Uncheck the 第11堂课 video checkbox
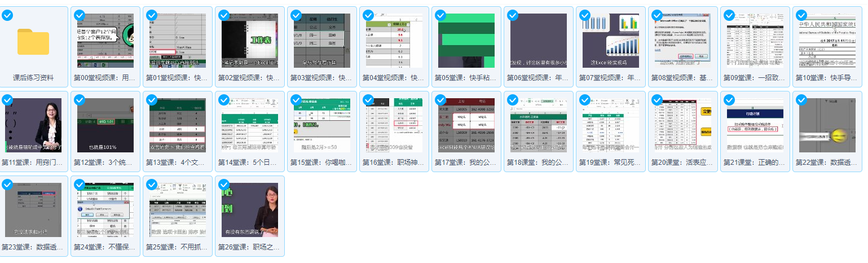Screen dimensions: 868x263 point(7,100)
